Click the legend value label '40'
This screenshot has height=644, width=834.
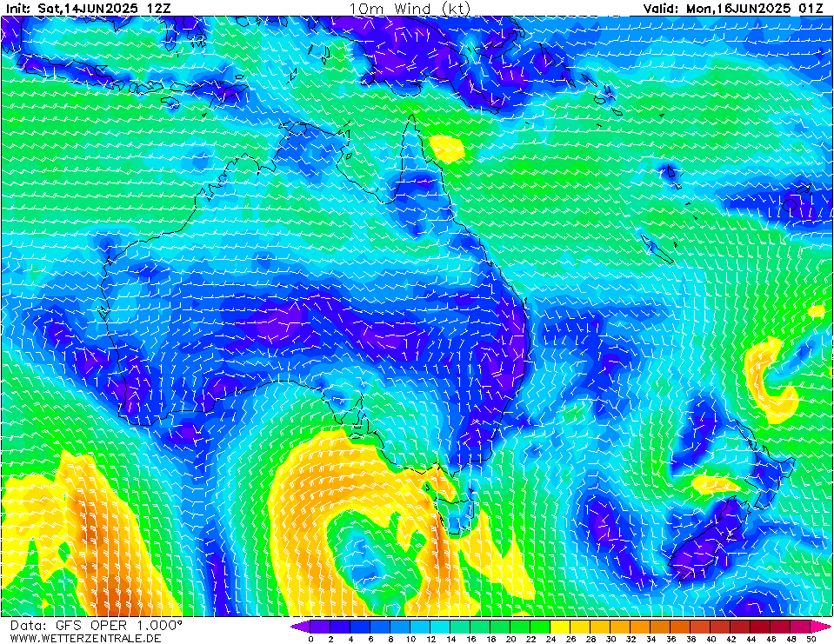pyautogui.click(x=711, y=639)
